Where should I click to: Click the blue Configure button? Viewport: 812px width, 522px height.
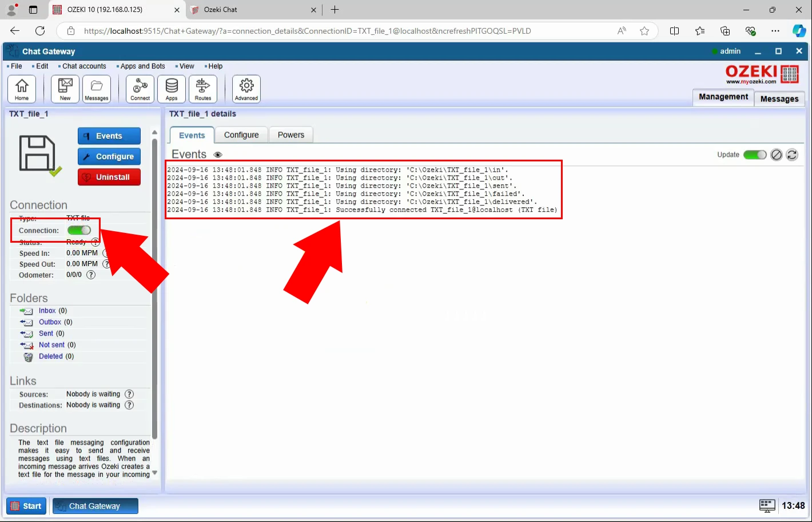[x=109, y=156]
